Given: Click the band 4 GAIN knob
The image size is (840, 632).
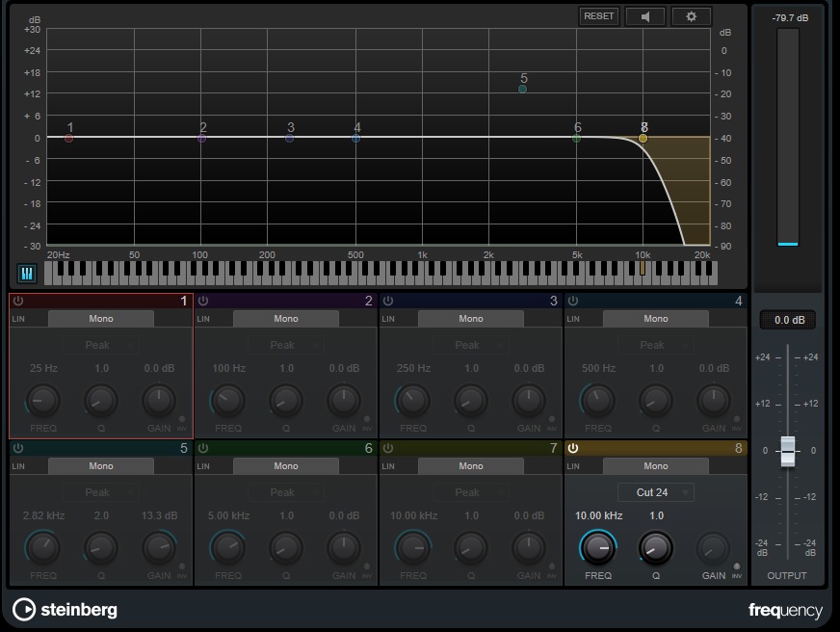Looking at the screenshot, I should [714, 400].
